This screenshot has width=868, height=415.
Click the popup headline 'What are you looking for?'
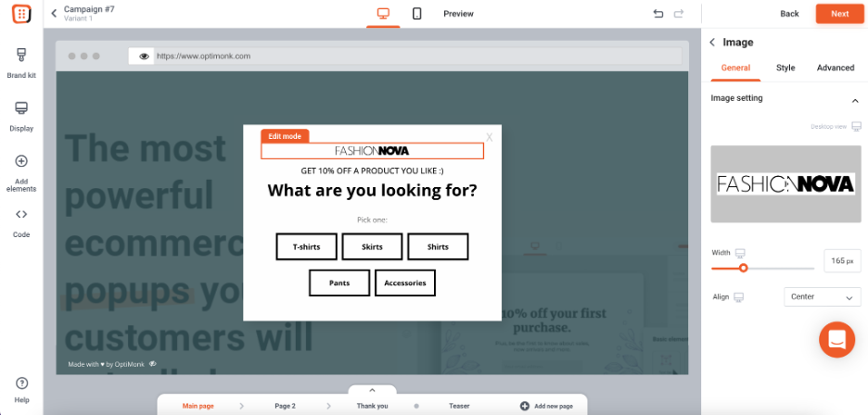pos(372,191)
